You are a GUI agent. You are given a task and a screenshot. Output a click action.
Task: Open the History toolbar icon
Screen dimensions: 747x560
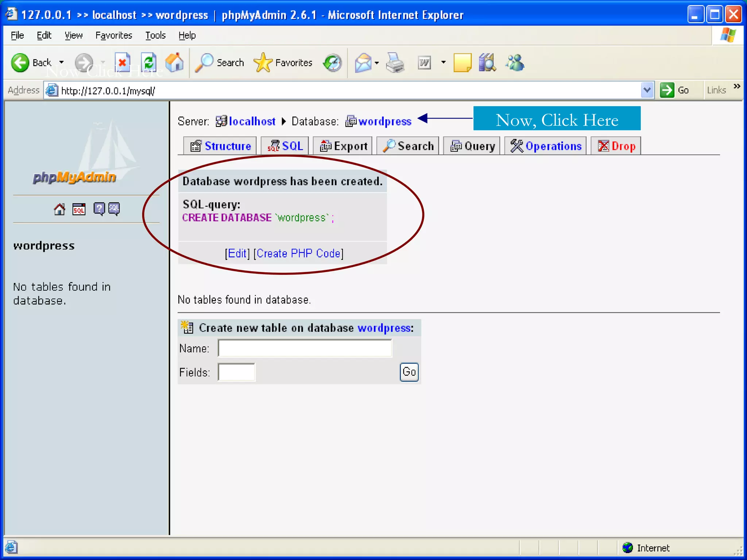(x=332, y=63)
